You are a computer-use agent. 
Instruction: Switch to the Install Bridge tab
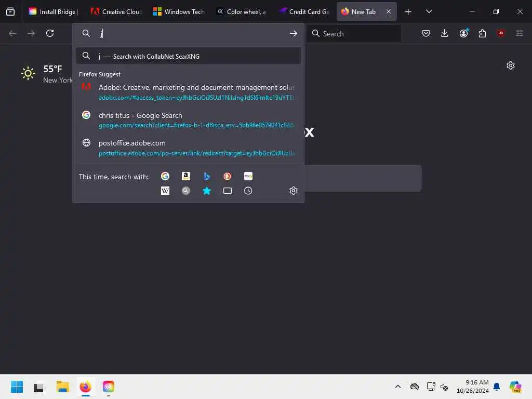click(x=54, y=11)
